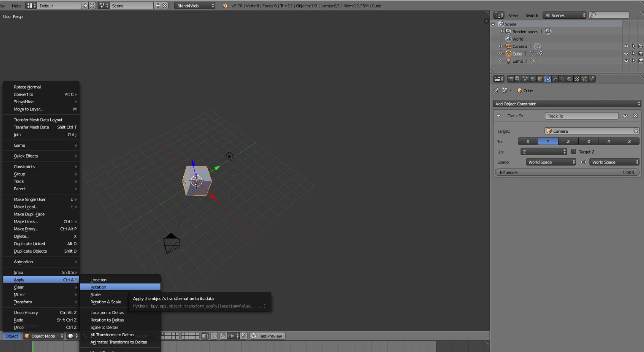Open the Modifiers tab wrench icon
The height and width of the screenshot is (352, 644).
(x=555, y=79)
